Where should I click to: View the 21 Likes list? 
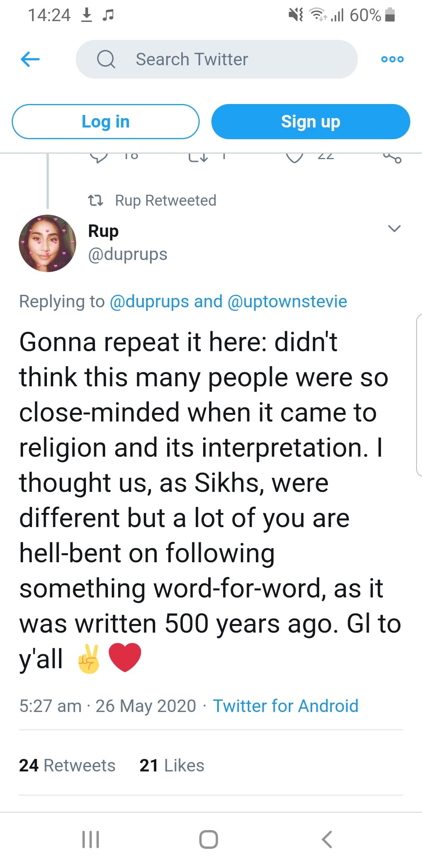172,766
